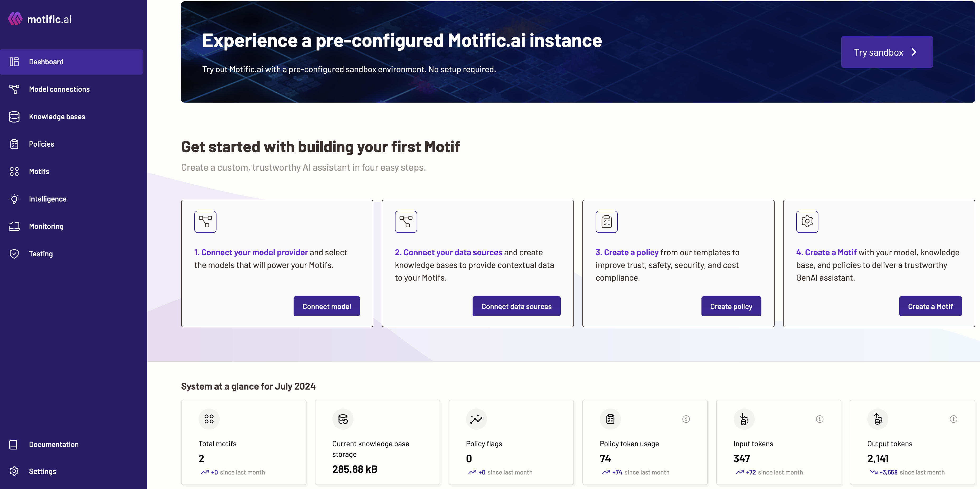Click '4. Create a Motif' link
The width and height of the screenshot is (980, 489).
tap(826, 252)
